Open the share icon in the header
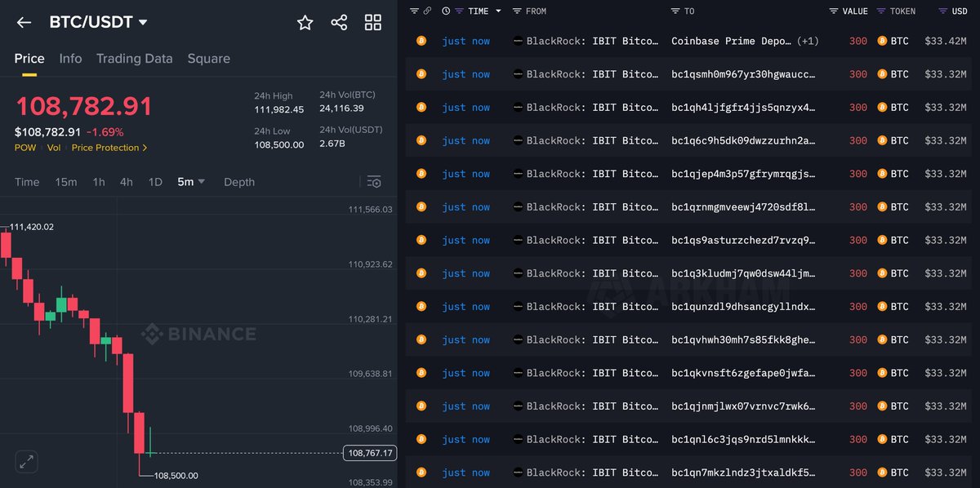 pyautogui.click(x=339, y=23)
